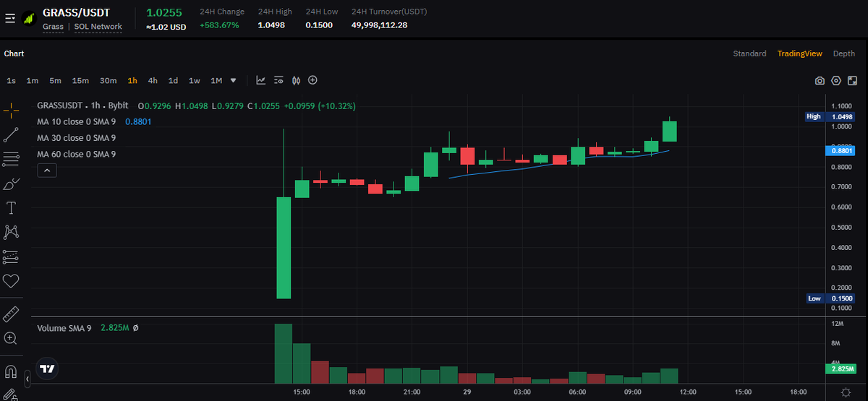
Task: Click the blue 0.8801 MA price tag
Action: click(x=840, y=150)
